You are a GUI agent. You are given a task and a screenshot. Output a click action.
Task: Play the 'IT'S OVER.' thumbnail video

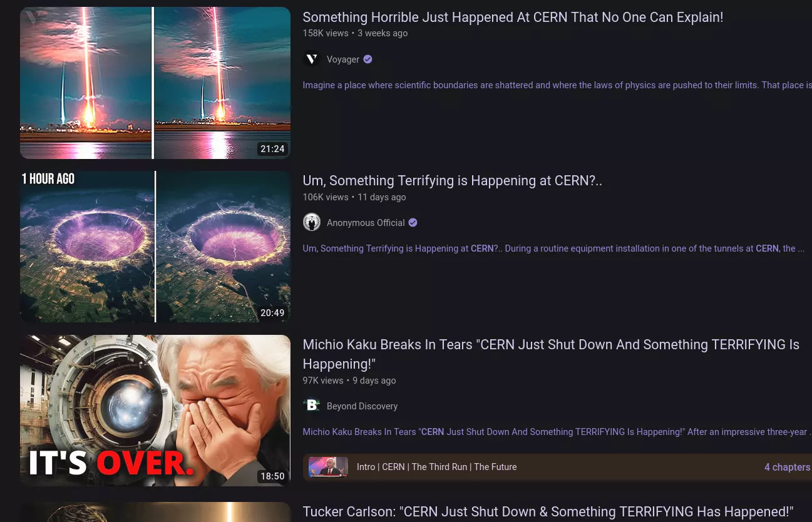pos(155,411)
